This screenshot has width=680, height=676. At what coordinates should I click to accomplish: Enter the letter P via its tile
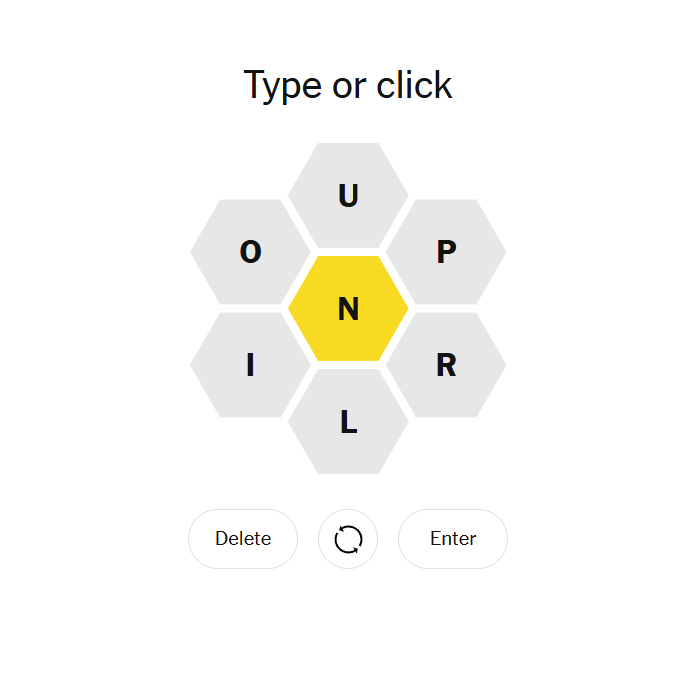[446, 252]
